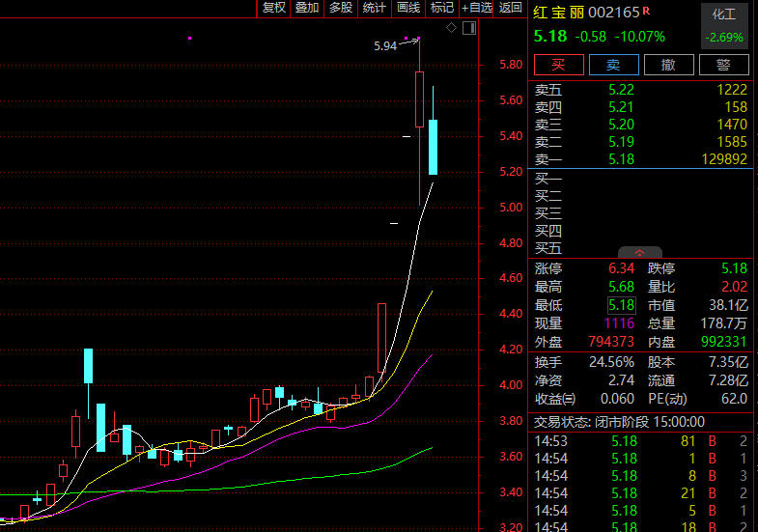Click 涨停 price 6.34
758x532 pixels.
tap(621, 268)
